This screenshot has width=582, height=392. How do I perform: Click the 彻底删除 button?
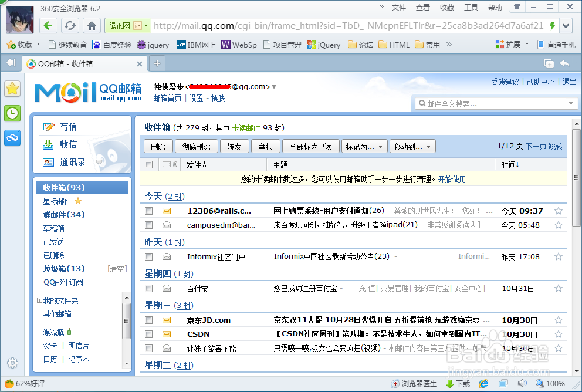197,146
